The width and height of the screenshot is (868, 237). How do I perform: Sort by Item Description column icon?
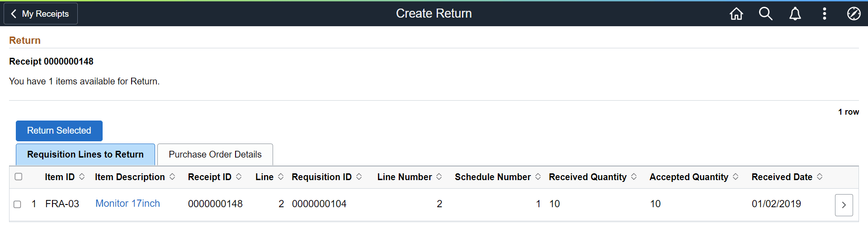172,177
